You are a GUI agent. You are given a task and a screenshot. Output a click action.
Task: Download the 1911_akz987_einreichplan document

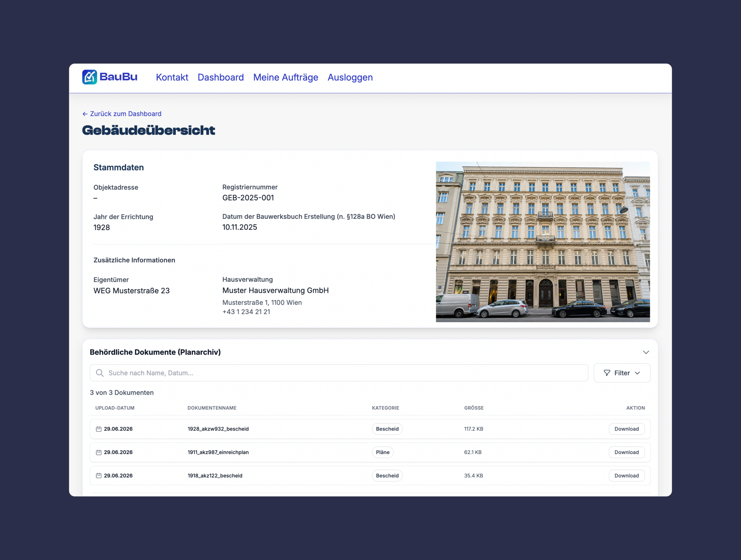[x=626, y=452]
